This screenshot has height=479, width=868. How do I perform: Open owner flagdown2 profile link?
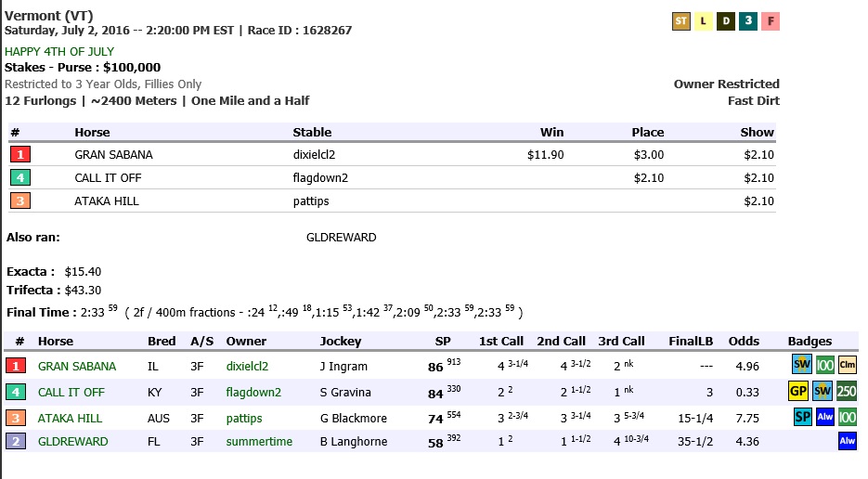(253, 392)
